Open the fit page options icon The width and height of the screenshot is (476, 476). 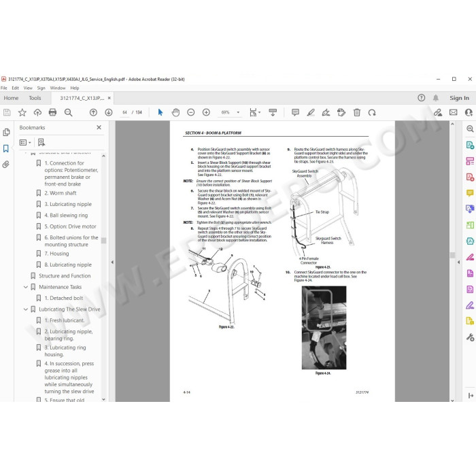(254, 113)
